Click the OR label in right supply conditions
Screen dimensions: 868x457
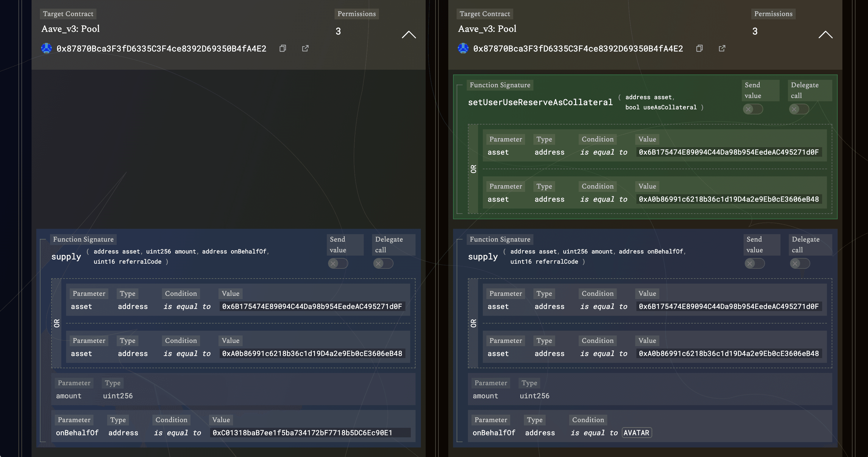tap(473, 324)
